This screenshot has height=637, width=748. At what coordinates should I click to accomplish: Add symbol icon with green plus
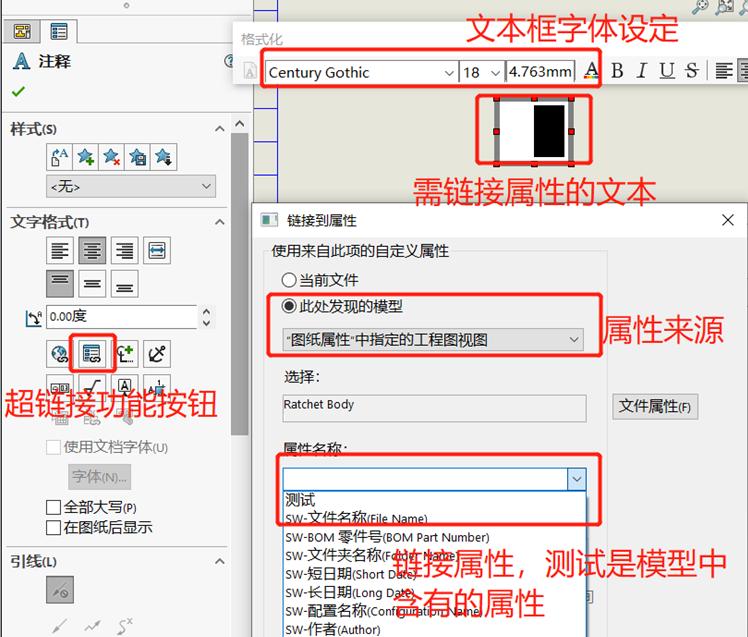(x=125, y=354)
